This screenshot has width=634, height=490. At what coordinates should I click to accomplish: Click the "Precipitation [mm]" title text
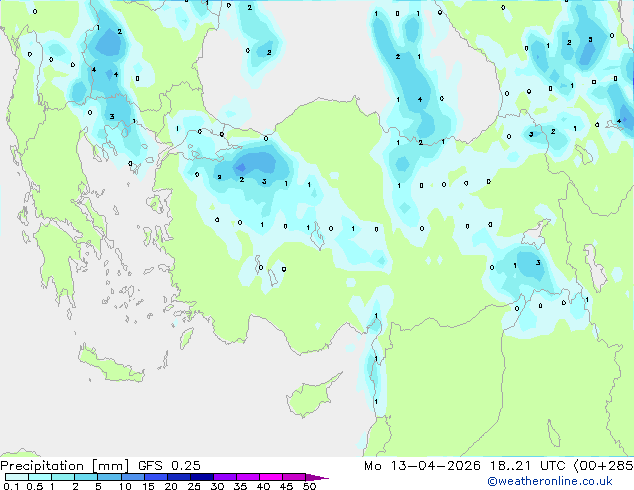(64, 466)
